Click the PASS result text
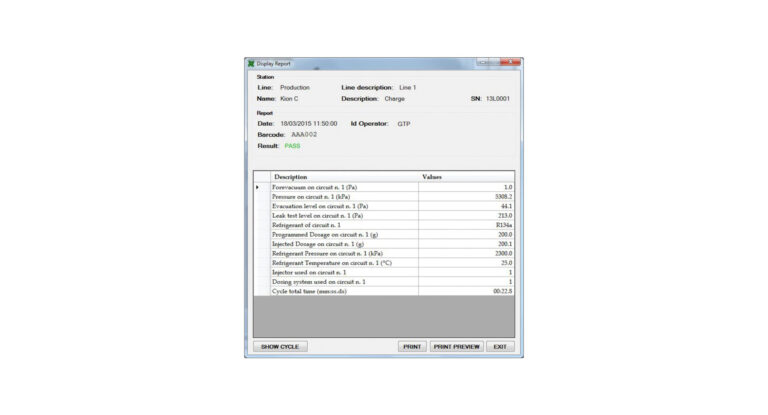 pyautogui.click(x=292, y=146)
